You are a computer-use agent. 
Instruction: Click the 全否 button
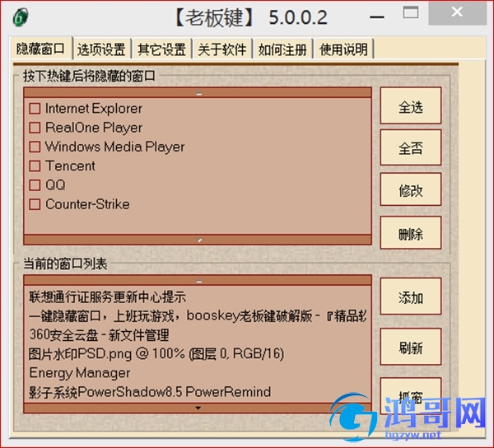pos(411,147)
